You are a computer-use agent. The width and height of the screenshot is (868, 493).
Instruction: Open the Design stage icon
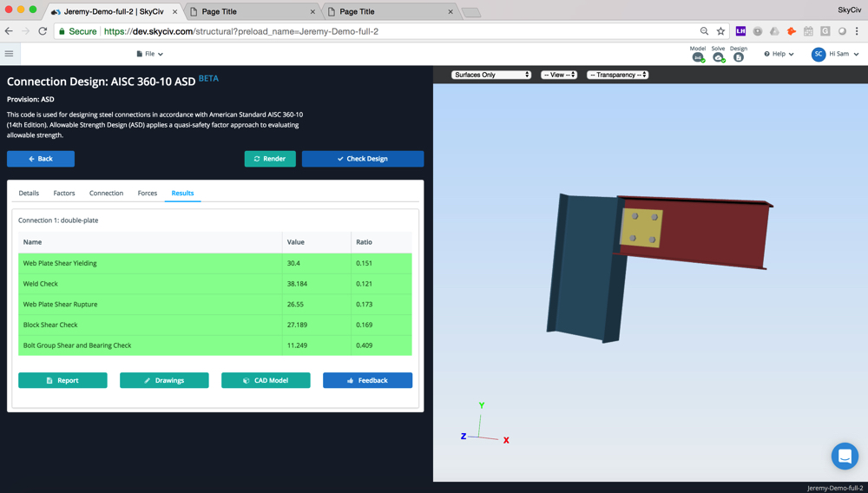click(x=739, y=54)
